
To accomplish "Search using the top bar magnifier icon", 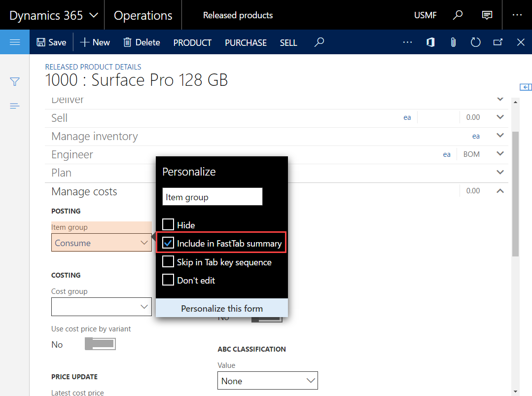I will (458, 15).
